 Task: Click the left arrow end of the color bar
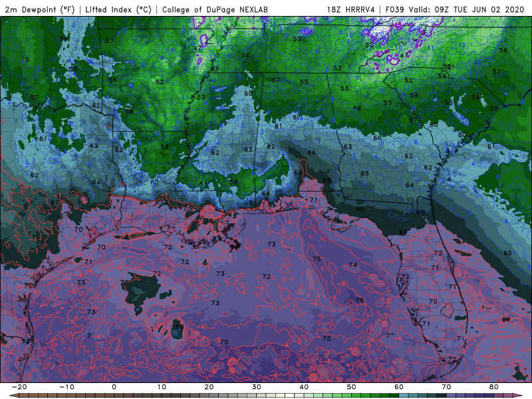click(13, 396)
